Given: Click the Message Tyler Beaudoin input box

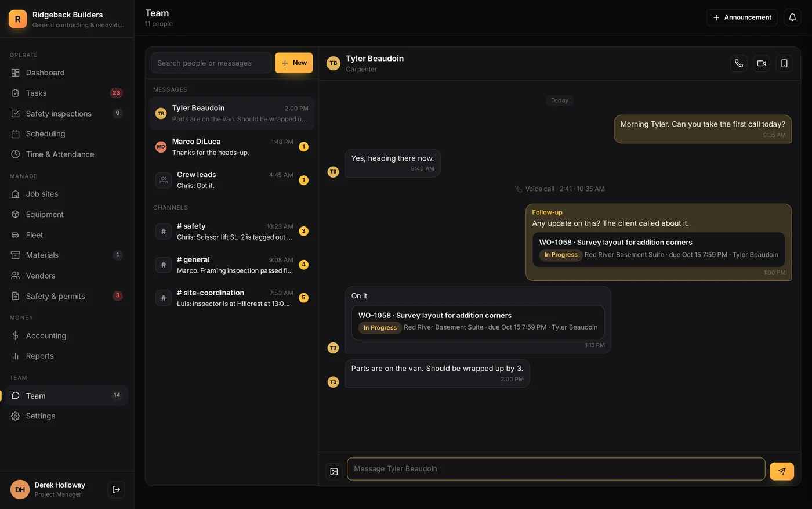Looking at the screenshot, I should pos(556,469).
